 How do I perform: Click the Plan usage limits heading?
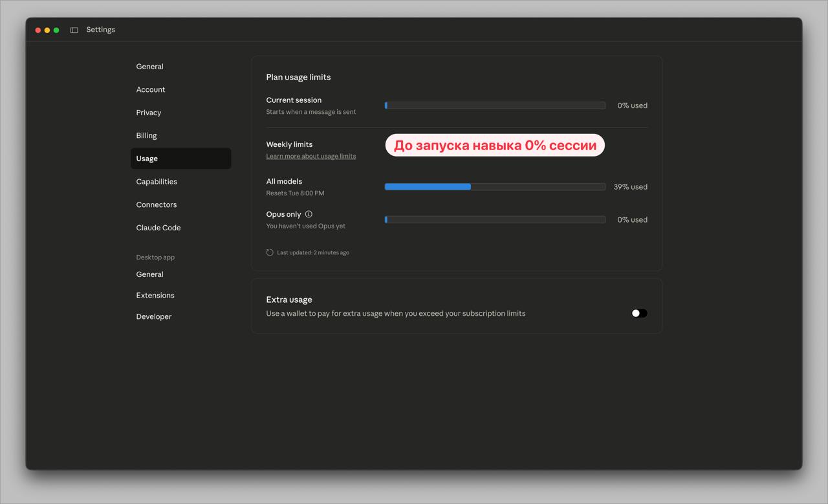pyautogui.click(x=298, y=77)
